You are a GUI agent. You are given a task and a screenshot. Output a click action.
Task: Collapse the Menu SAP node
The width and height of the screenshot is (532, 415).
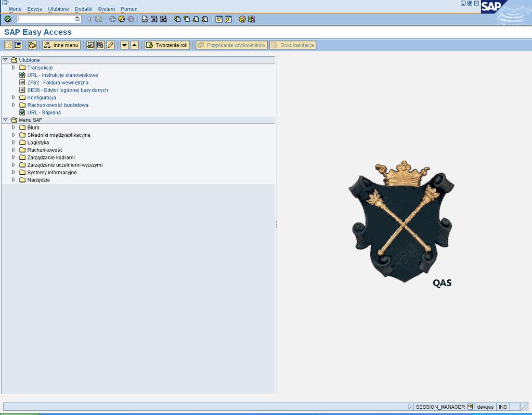[x=5, y=120]
